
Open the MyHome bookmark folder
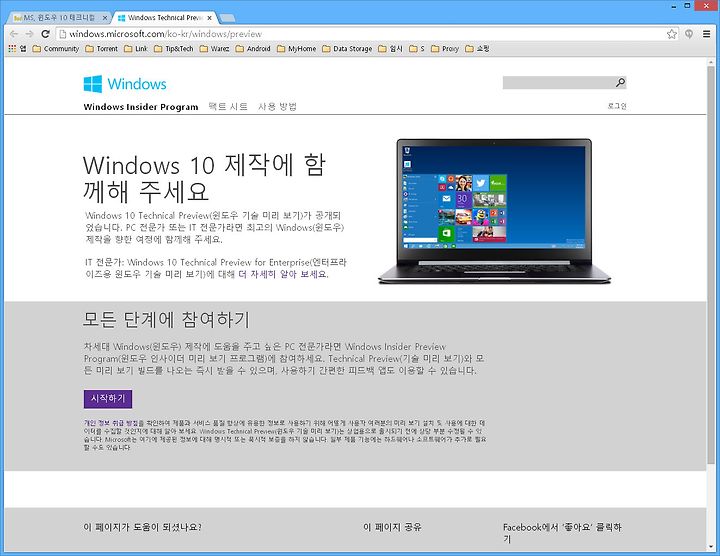[x=297, y=49]
